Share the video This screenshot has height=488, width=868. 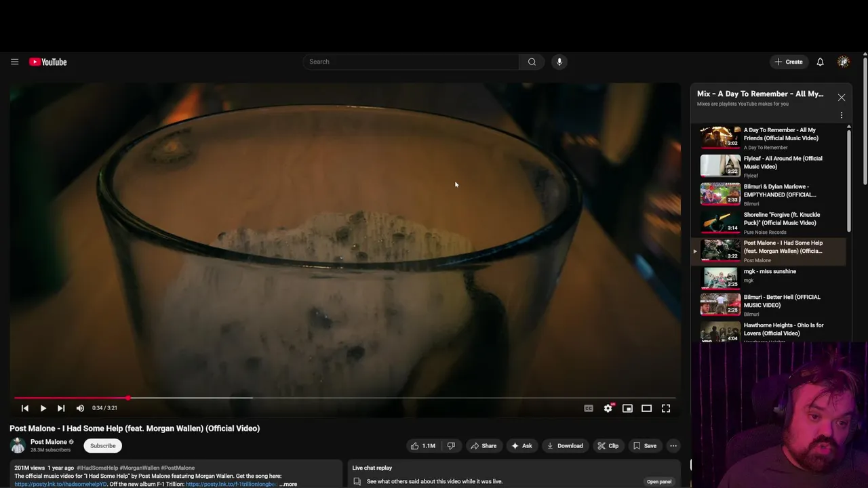click(484, 446)
